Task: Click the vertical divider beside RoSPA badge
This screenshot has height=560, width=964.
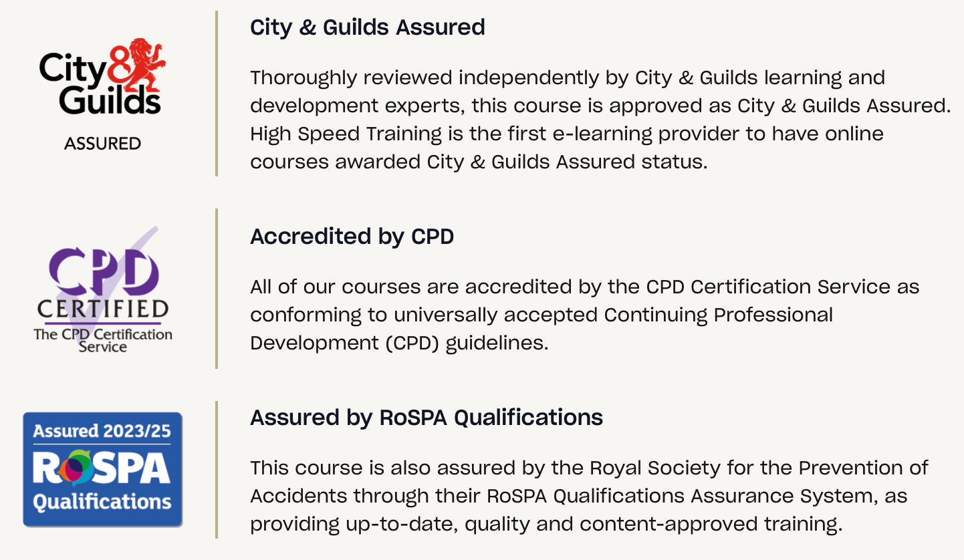Action: (x=217, y=470)
